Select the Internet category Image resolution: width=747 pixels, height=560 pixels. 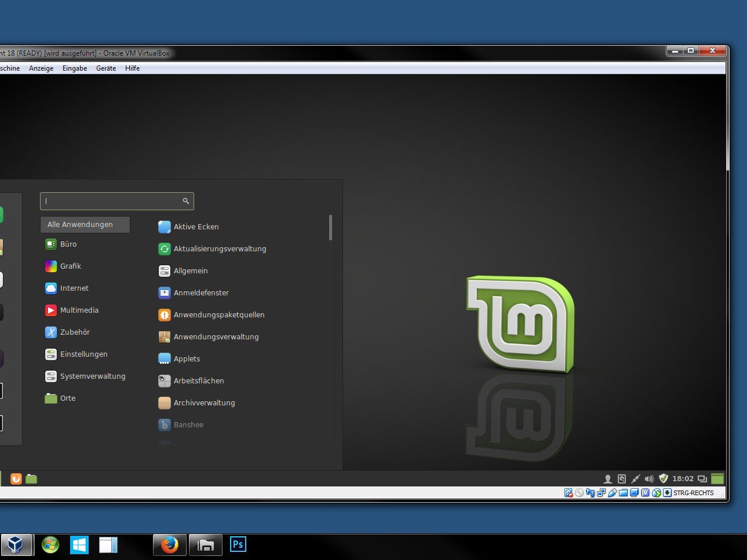(x=67, y=288)
